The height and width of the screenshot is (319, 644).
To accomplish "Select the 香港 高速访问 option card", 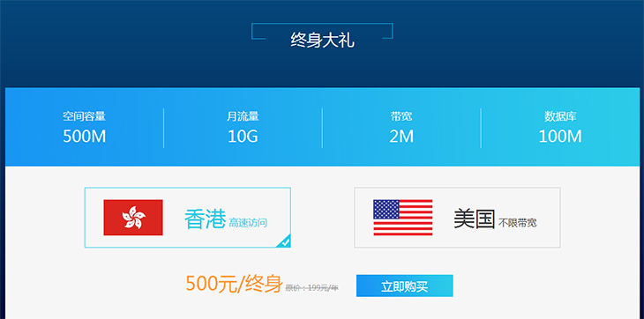I will coord(188,218).
